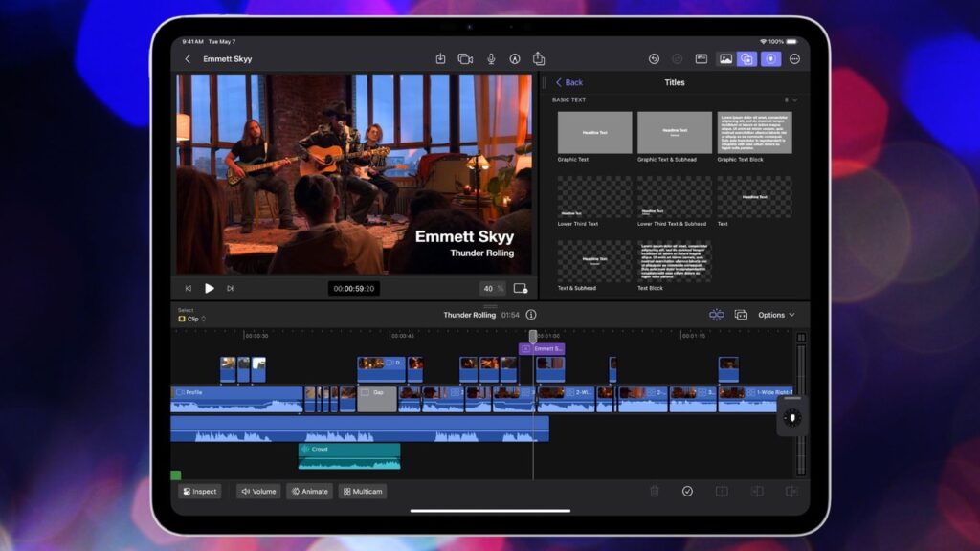This screenshot has width=980, height=551.
Task: Toggle the Inspect panel
Action: (199, 492)
